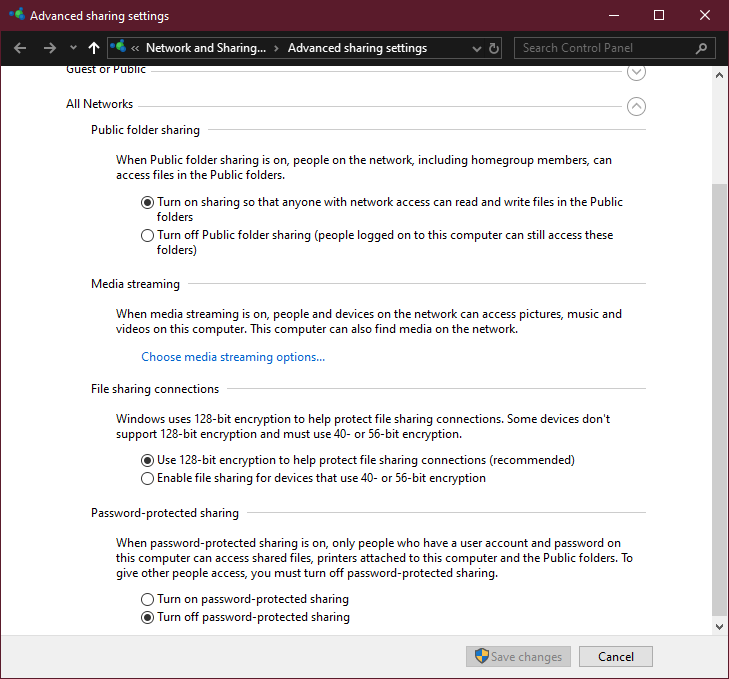Open the Network and Sharing breadcrumb

click(205, 48)
